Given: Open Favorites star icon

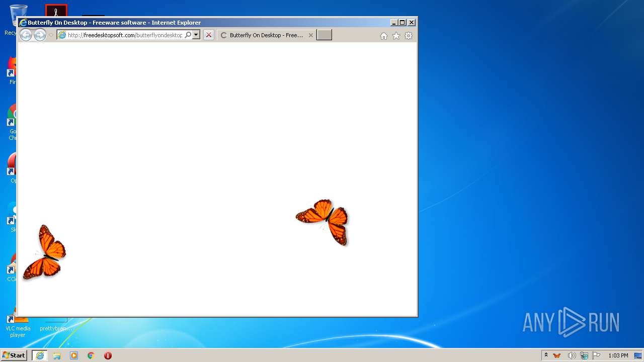Looking at the screenshot, I should pyautogui.click(x=396, y=36).
